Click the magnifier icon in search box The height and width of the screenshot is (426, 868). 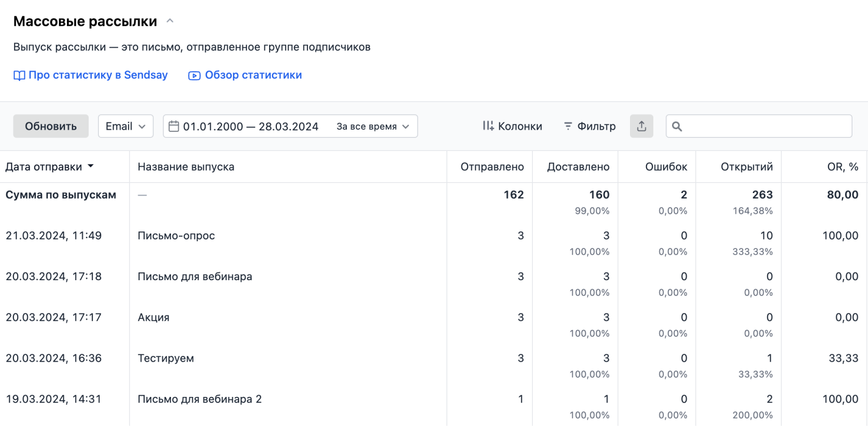[x=677, y=126]
